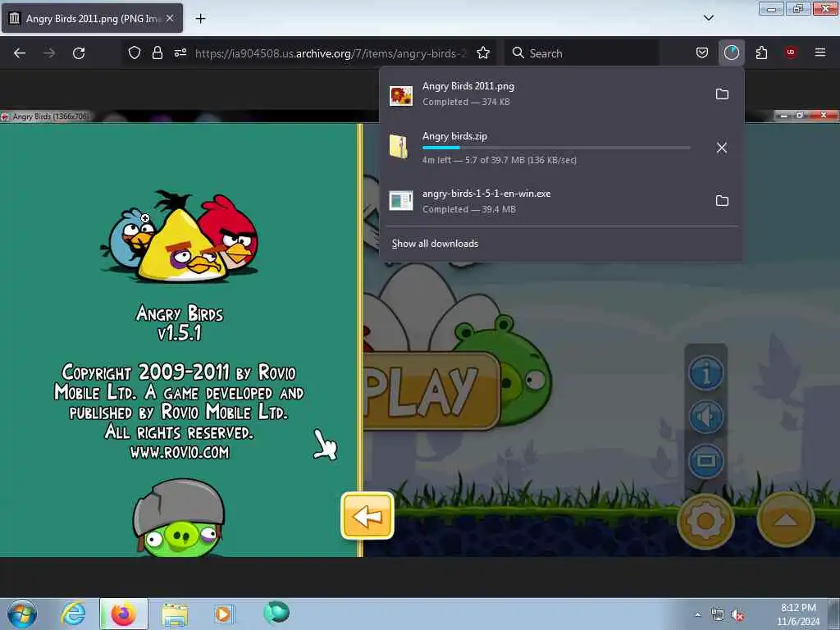This screenshot has height=630, width=840.
Task: Bookmark this page with the star icon
Action: pos(483,52)
